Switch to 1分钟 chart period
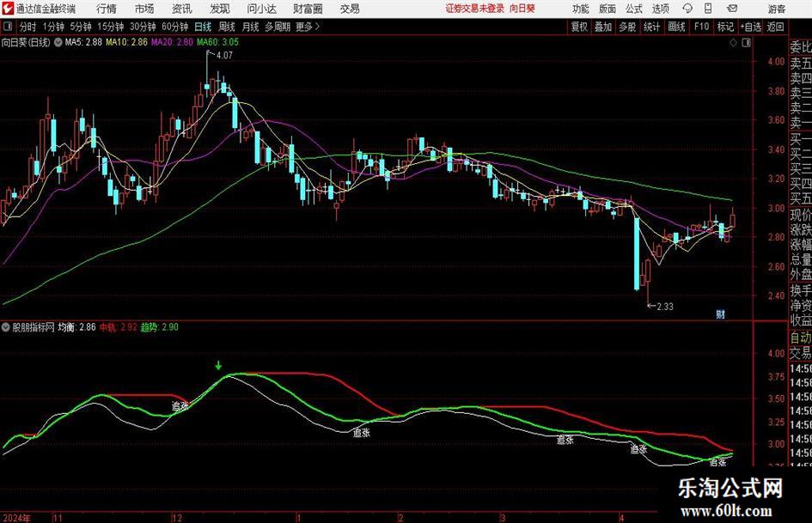Image resolution: width=812 pixels, height=523 pixels. click(x=53, y=27)
